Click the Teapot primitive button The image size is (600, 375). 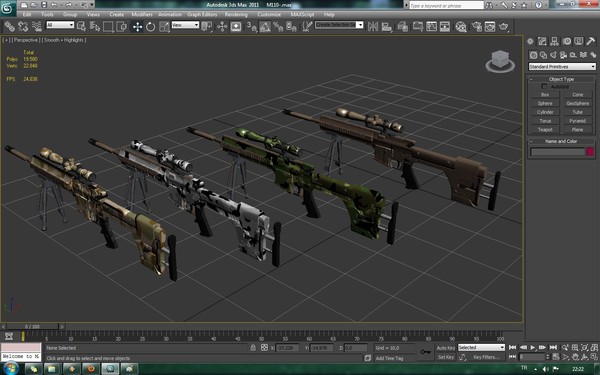545,130
